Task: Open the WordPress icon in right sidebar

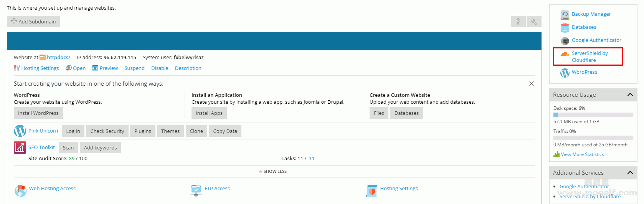Action: (x=565, y=73)
